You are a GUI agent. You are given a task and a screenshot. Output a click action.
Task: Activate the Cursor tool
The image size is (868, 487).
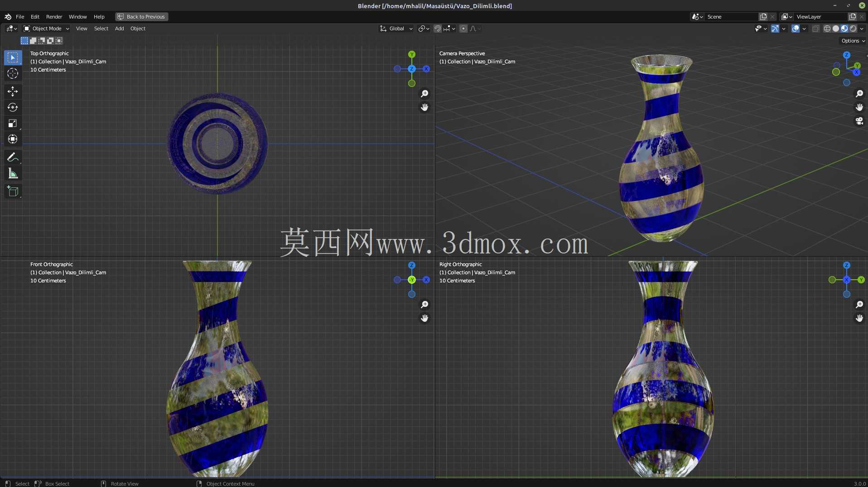tap(13, 73)
